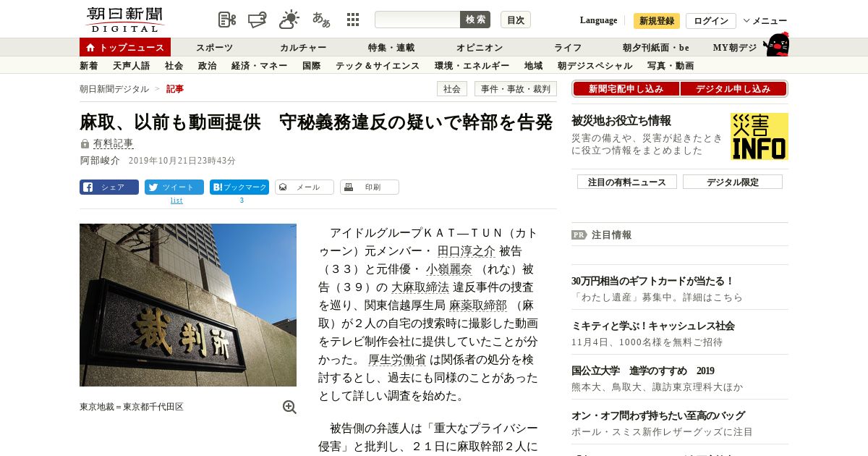Screen dimensions: 868x456
Task: Select 環境・エネルギー in sub-navigation
Action: 472,66
